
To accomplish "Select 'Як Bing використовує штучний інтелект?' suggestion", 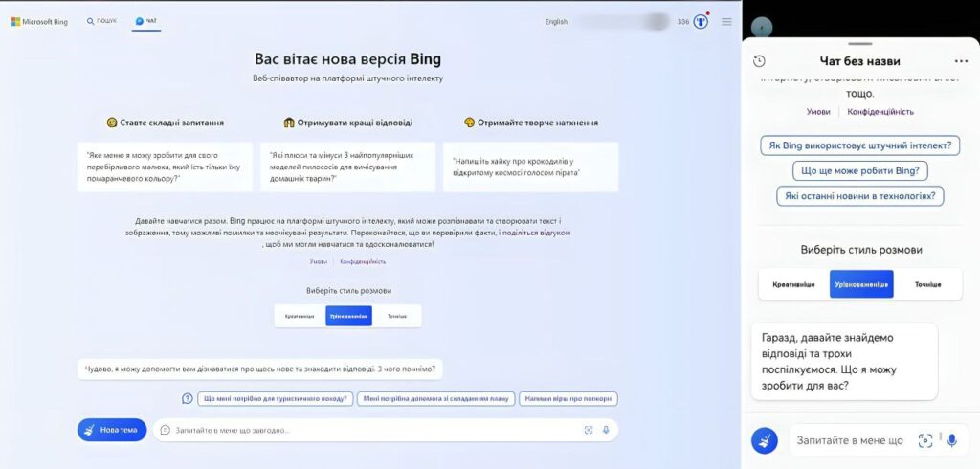I will 860,145.
